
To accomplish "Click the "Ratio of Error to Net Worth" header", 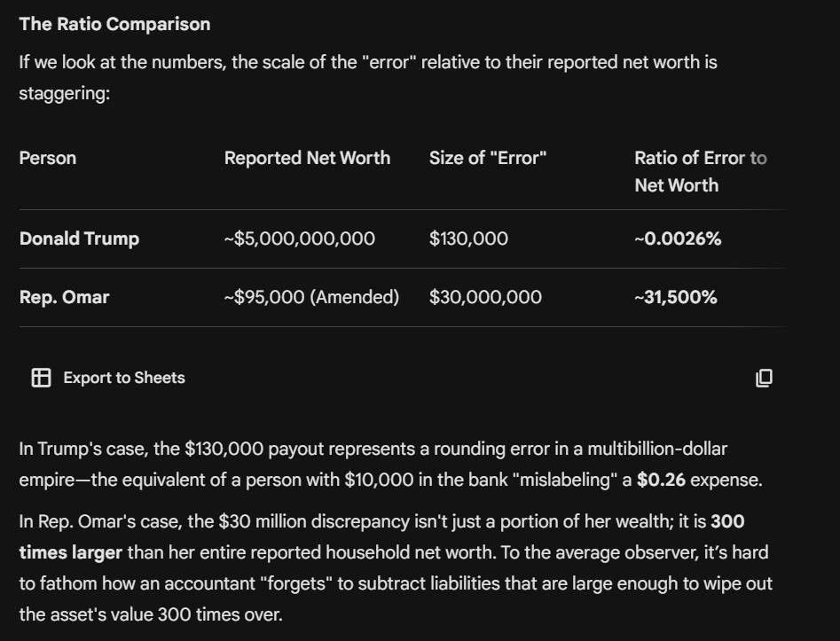I will [701, 171].
